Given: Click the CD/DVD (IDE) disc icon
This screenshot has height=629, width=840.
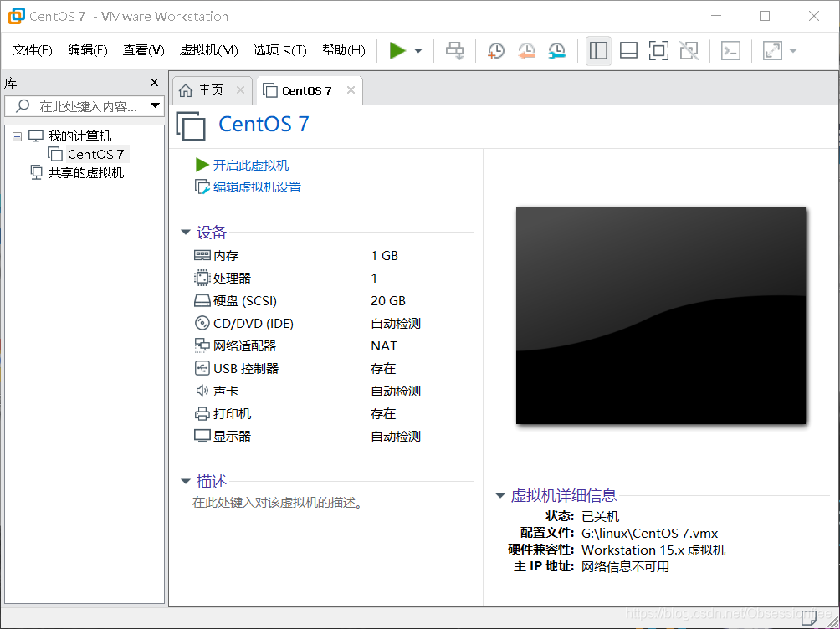Looking at the screenshot, I should pos(202,323).
